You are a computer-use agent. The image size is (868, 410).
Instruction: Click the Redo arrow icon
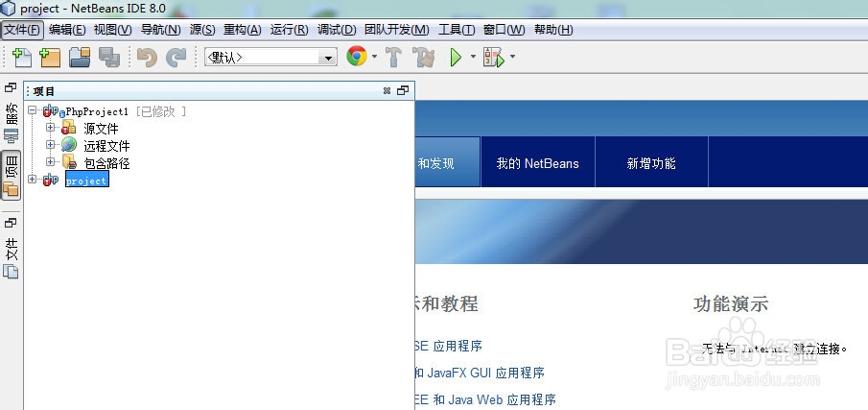click(176, 57)
